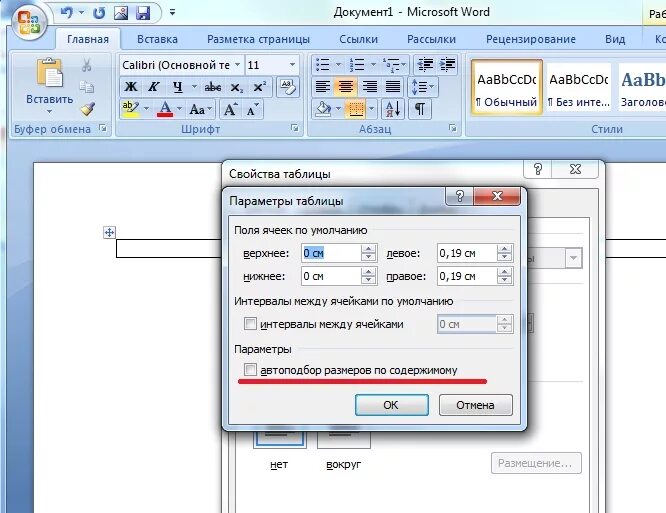Click the Paste clipboard icon
666x513 pixels.
(50, 72)
